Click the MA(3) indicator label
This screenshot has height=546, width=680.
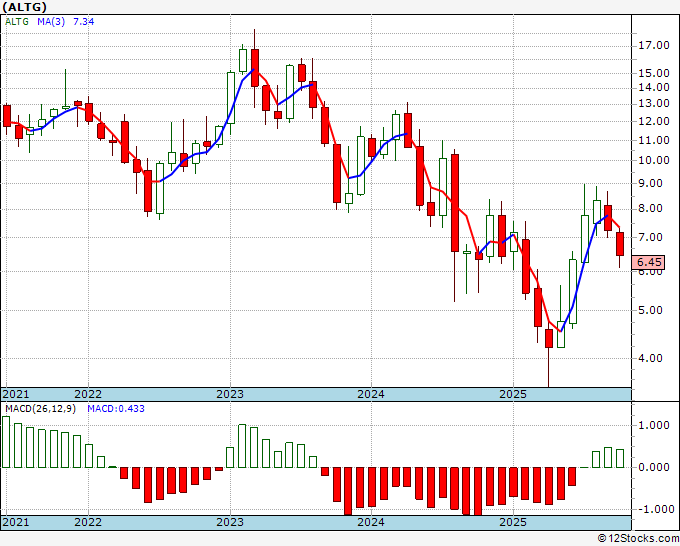[x=51, y=21]
